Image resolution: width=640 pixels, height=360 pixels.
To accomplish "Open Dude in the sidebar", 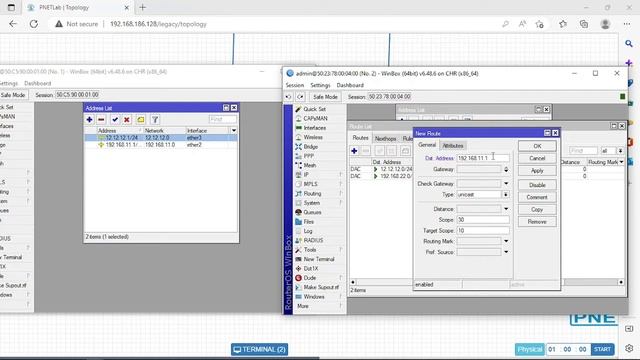I will [x=310, y=278].
